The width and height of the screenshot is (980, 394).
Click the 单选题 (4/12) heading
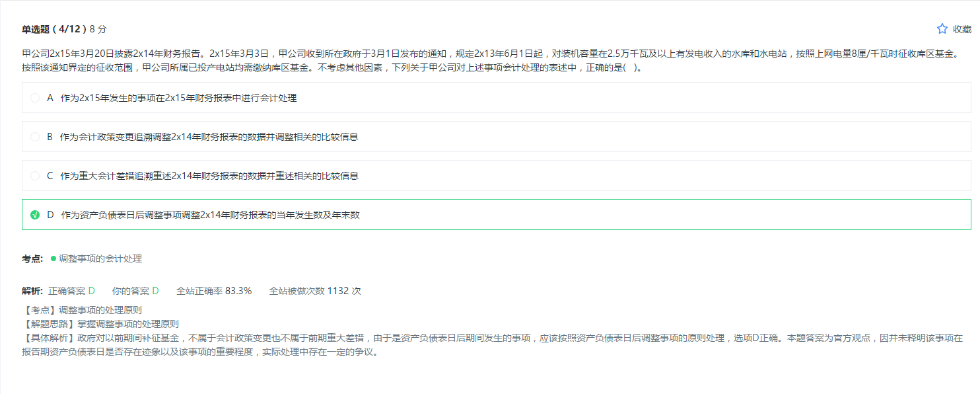point(54,29)
